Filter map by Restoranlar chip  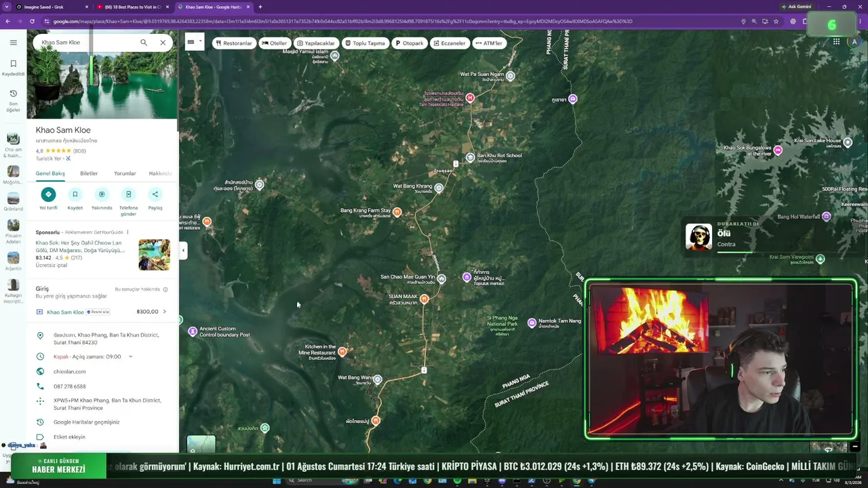[233, 43]
